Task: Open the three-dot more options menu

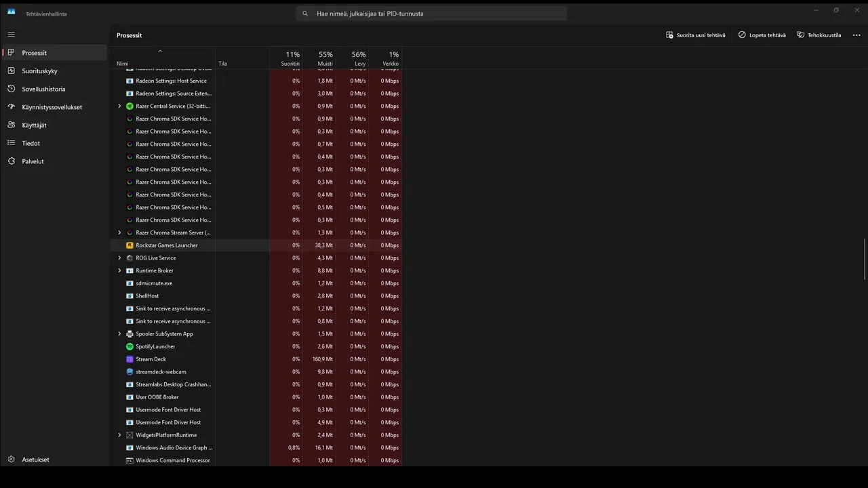Action: pos(856,35)
